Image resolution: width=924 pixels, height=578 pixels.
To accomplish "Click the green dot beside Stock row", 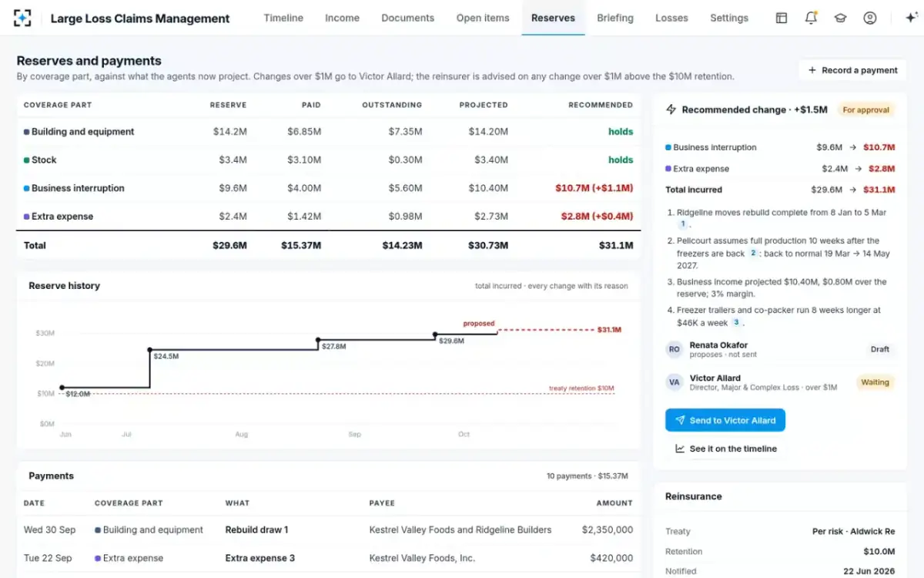I will [26, 160].
